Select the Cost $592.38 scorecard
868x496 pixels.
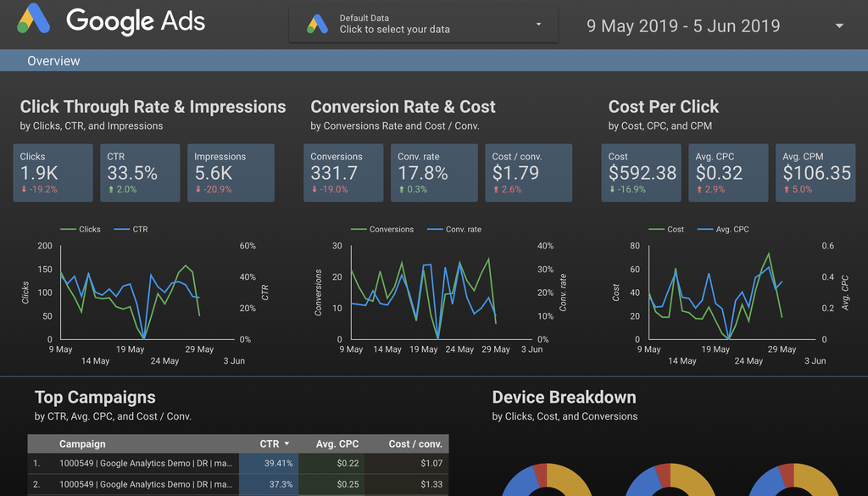642,173
